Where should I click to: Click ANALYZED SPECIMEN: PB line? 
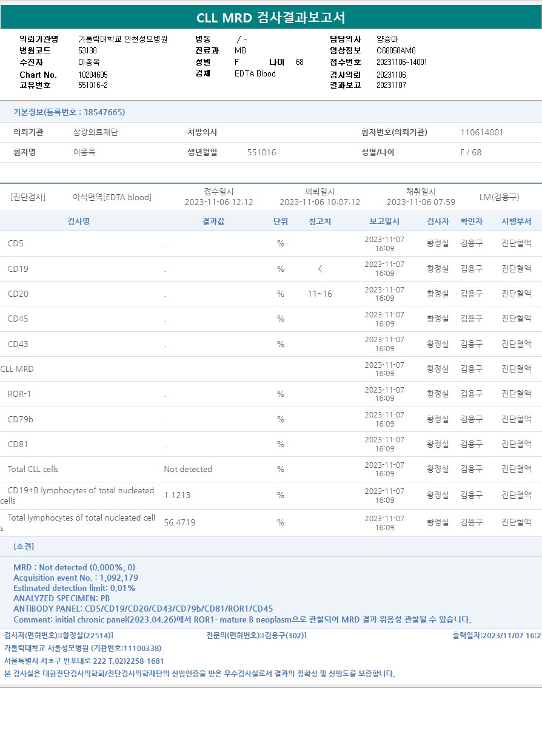[62, 598]
